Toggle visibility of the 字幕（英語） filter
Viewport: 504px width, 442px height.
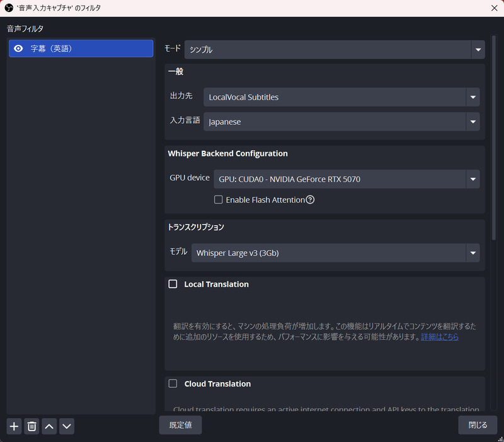pos(19,48)
